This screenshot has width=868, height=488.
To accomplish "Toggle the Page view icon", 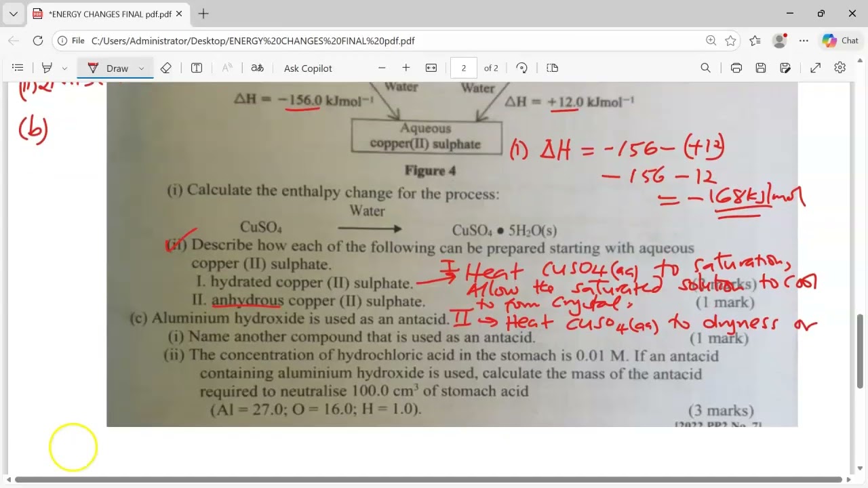I will [x=552, y=68].
